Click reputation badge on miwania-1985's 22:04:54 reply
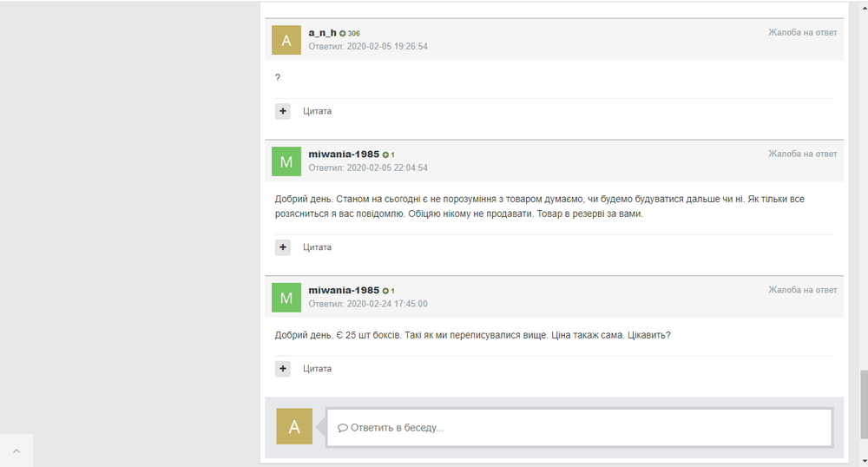Viewport: 868px width, 467px height. [x=389, y=155]
